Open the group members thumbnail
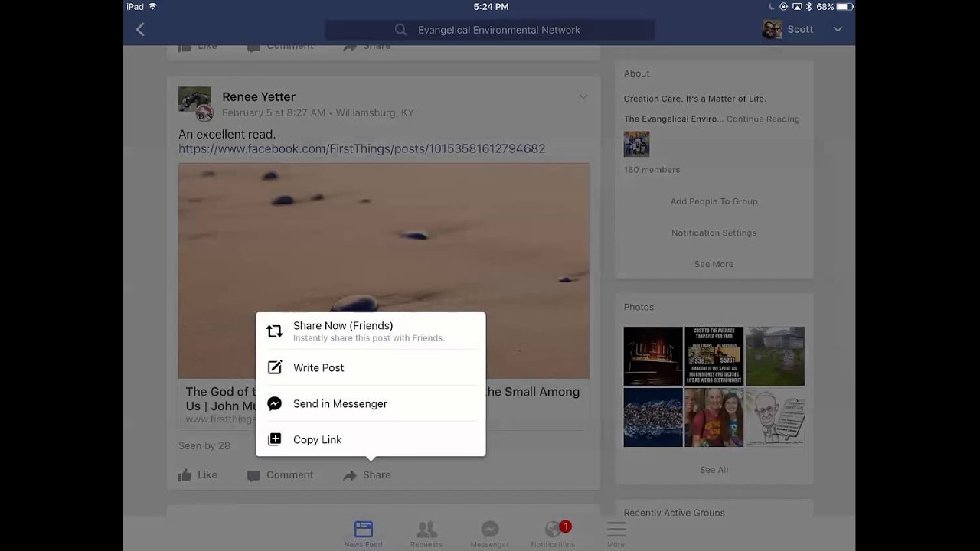980x551 pixels. (636, 144)
